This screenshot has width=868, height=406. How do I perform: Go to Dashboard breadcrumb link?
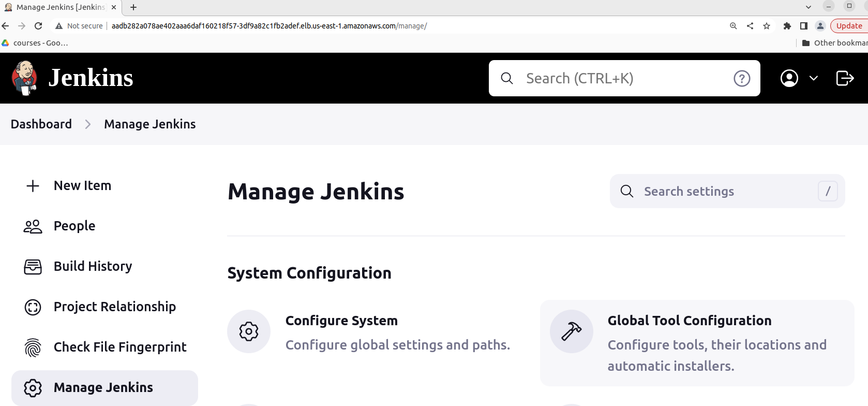click(41, 124)
